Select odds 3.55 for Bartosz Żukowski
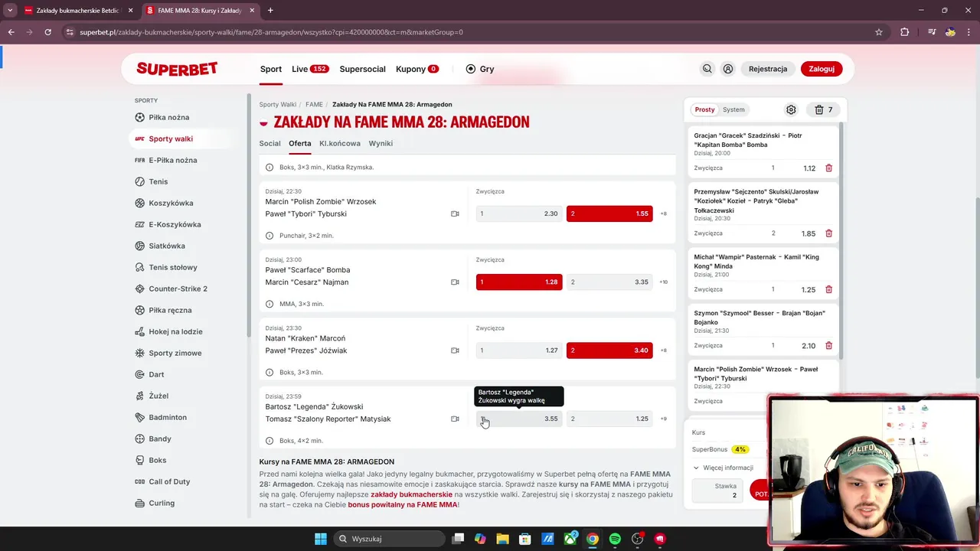The image size is (980, 551). [519, 419]
